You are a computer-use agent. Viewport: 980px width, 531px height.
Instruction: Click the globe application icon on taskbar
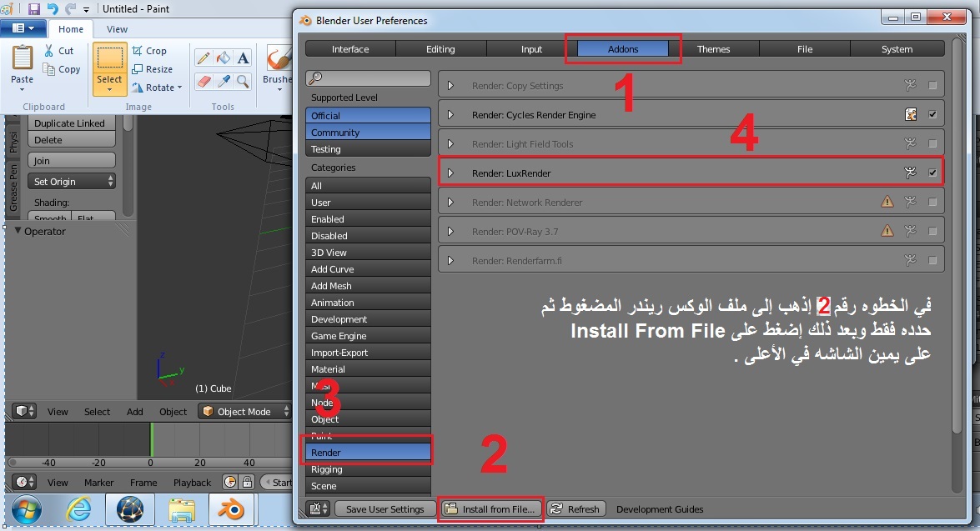[130, 510]
